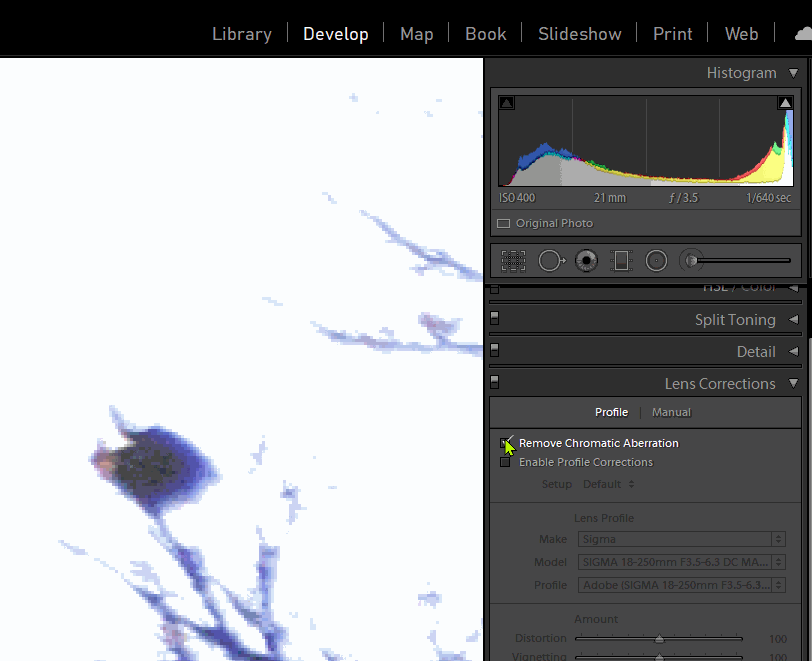Select the Adjustment Brush tool

click(690, 260)
